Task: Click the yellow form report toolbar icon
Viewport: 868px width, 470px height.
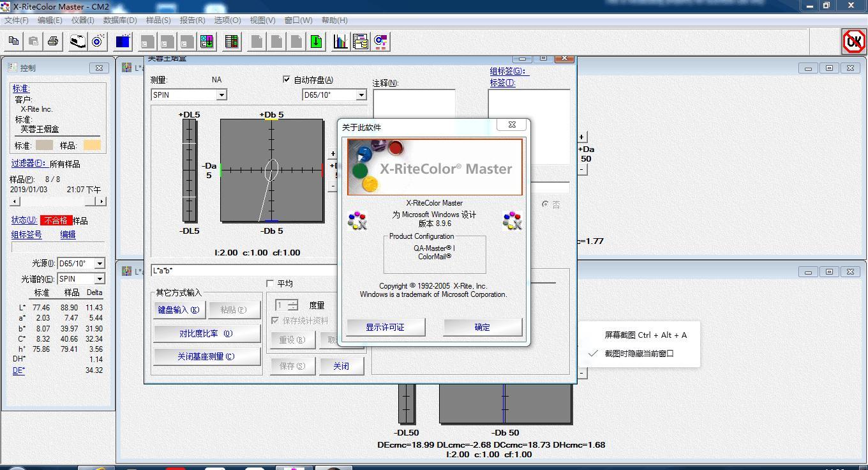Action: tap(360, 42)
